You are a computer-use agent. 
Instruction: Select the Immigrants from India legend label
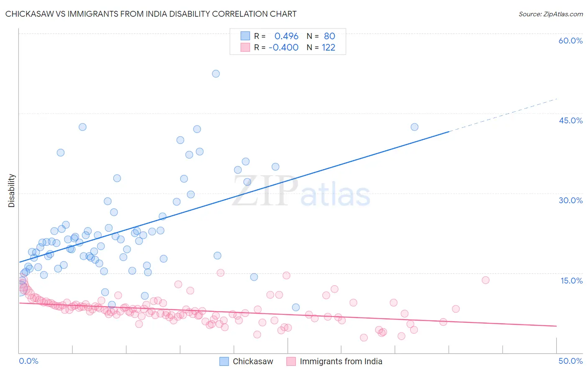pyautogui.click(x=341, y=361)
